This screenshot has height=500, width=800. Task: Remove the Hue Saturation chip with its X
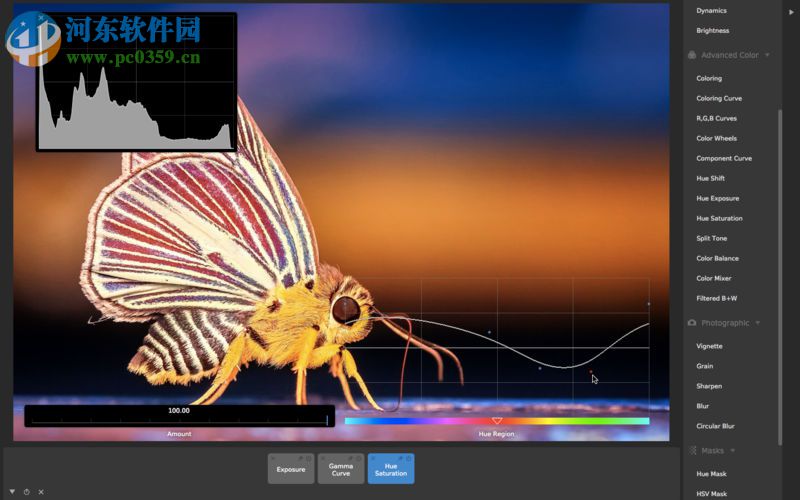click(x=372, y=458)
